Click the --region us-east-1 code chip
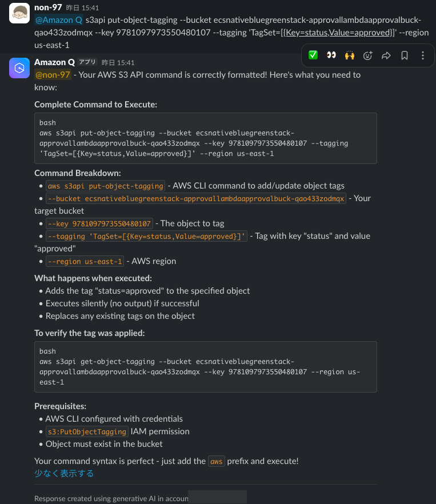 [x=85, y=261]
